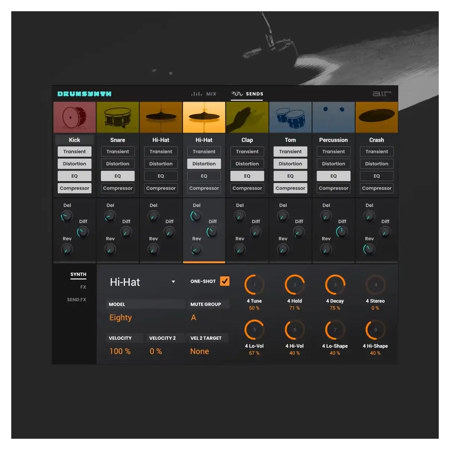Click the Crash Rev send knob
Viewport: 450px width, 450px height.
[x=369, y=249]
